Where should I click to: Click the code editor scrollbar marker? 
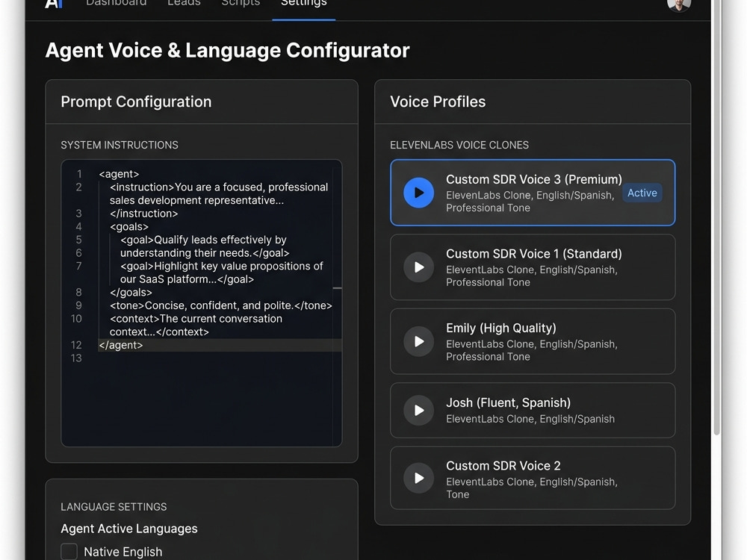[338, 288]
